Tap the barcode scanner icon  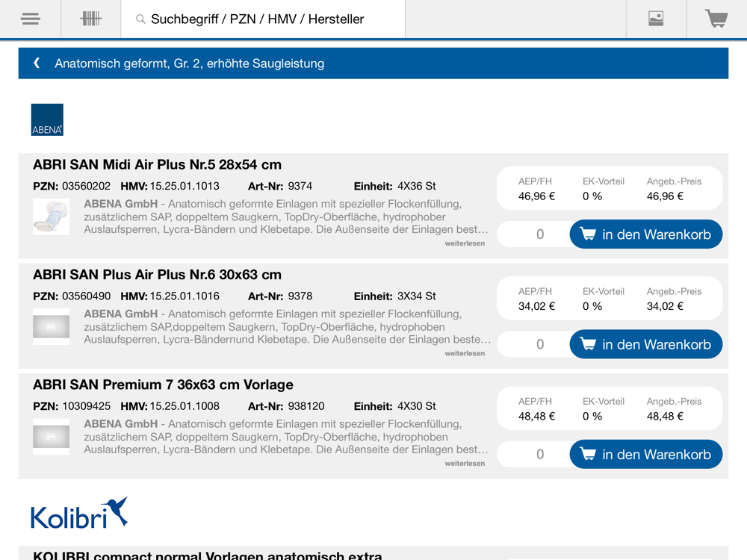point(90,19)
